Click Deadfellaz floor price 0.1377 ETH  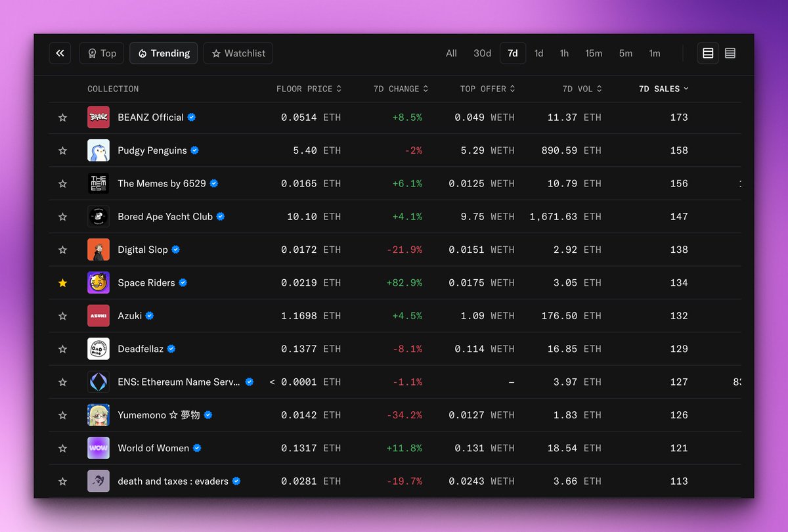tap(311, 349)
